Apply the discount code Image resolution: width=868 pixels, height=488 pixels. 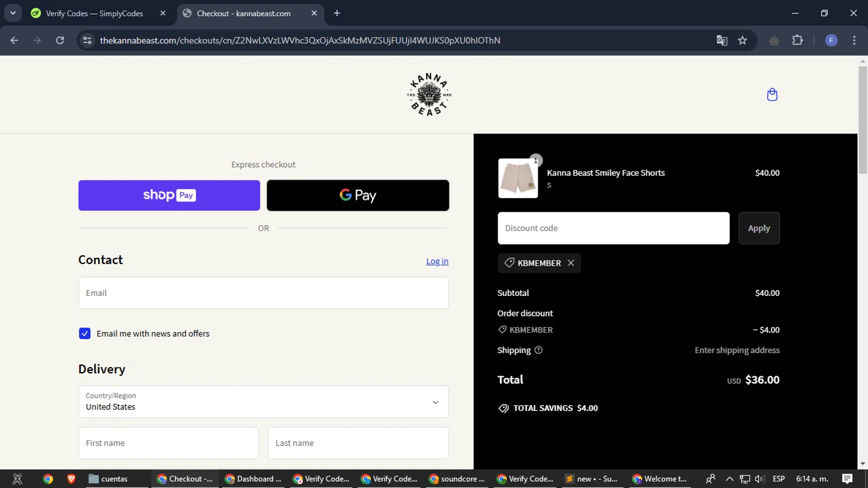point(759,228)
